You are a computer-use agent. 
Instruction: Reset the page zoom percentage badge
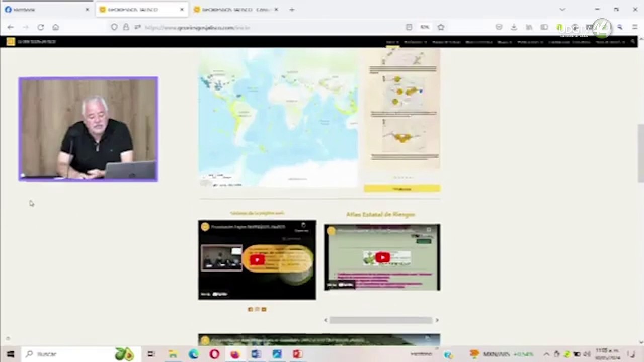[x=425, y=27]
